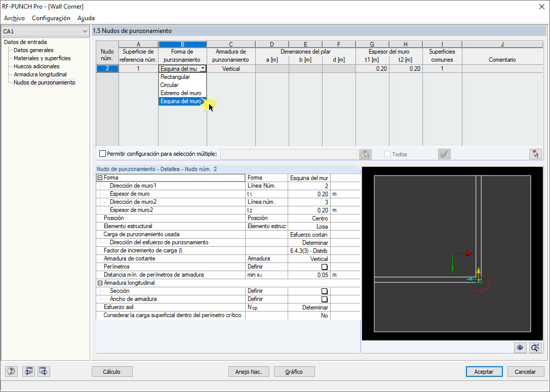Select Datos generales in the tree
The image size is (550, 392).
33,50
